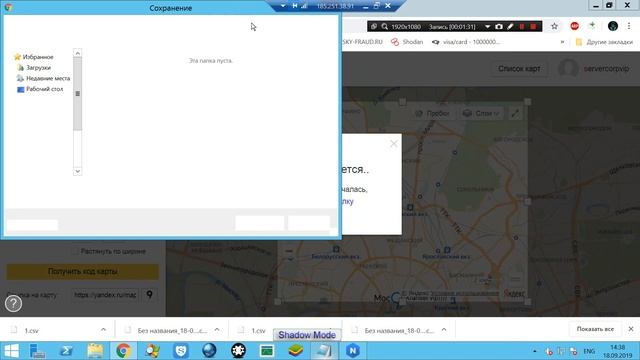The width and height of the screenshot is (640, 360).
Task: Select Избранное in the save dialog tree
Action: point(33,57)
